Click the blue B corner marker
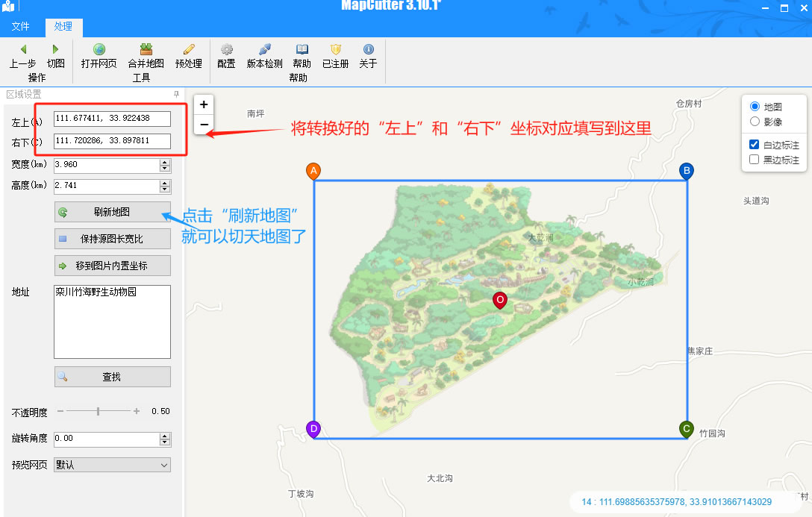Viewport: 812px width, 517px height. pyautogui.click(x=686, y=172)
